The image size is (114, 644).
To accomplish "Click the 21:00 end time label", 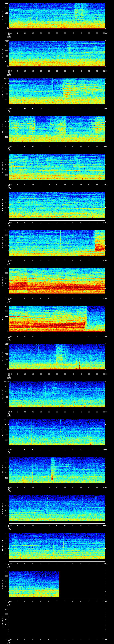I will click(105, 71).
